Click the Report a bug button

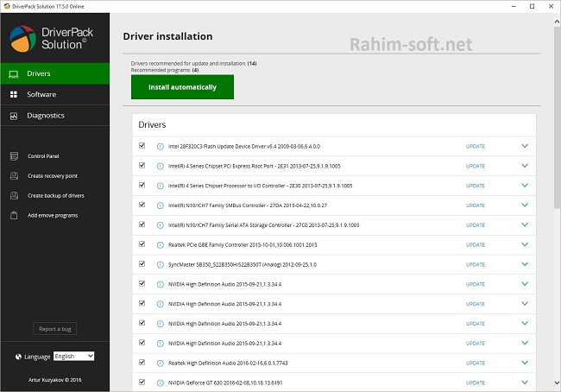[x=54, y=329]
